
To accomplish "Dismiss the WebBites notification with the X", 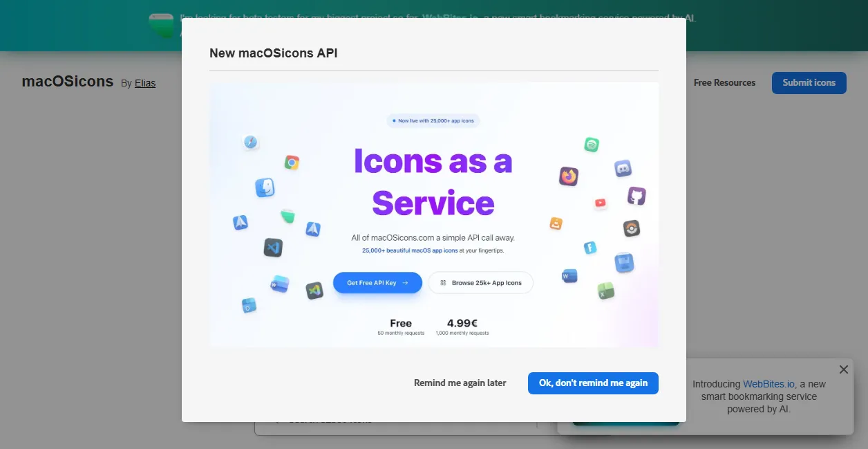I will (843, 369).
